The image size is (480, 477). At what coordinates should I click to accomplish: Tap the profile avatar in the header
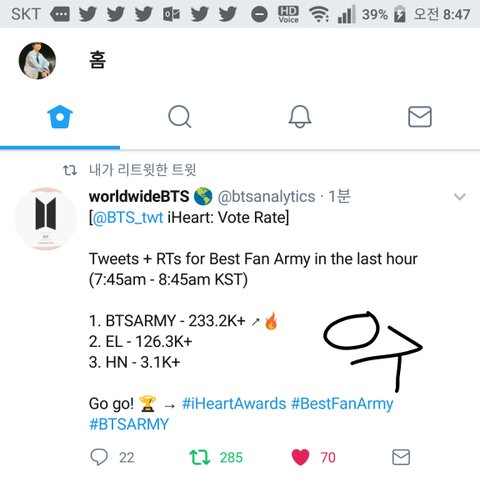[37, 61]
